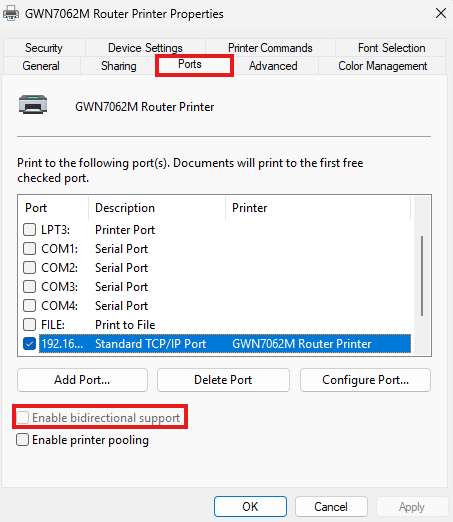Open the Device Settings tab
The image size is (453, 522).
(145, 48)
